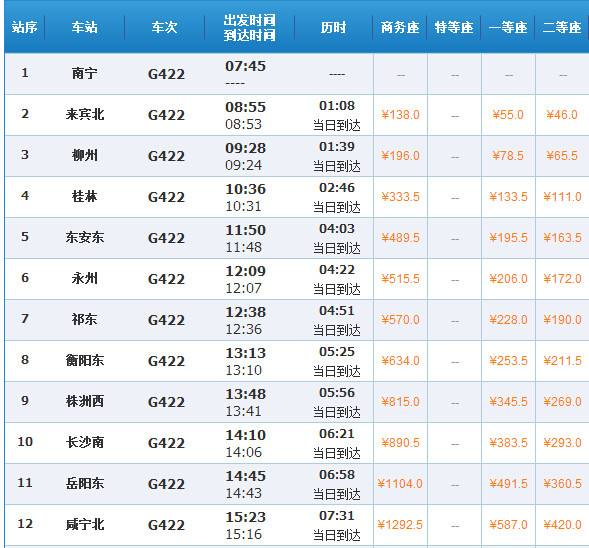Click arrival time 14:43 for 岳阳东
Viewport: 589px width, 548px height.
coord(243,493)
